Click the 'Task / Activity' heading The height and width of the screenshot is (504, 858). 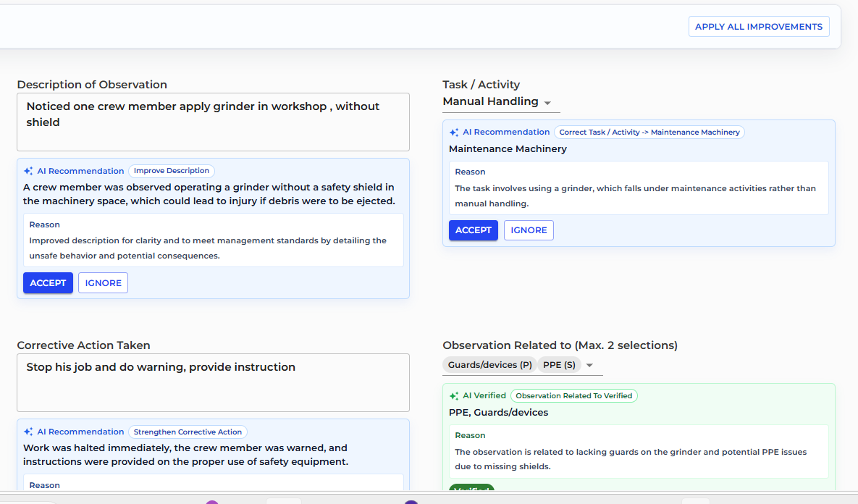pos(481,85)
